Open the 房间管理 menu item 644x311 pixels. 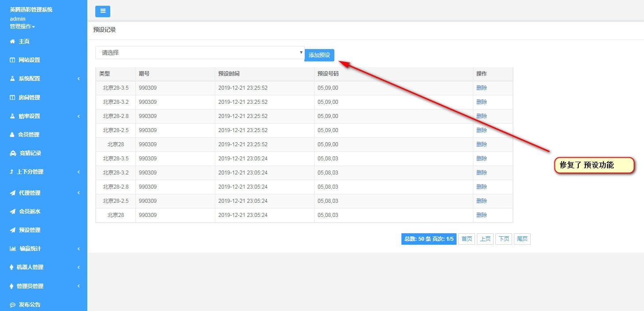click(x=29, y=98)
